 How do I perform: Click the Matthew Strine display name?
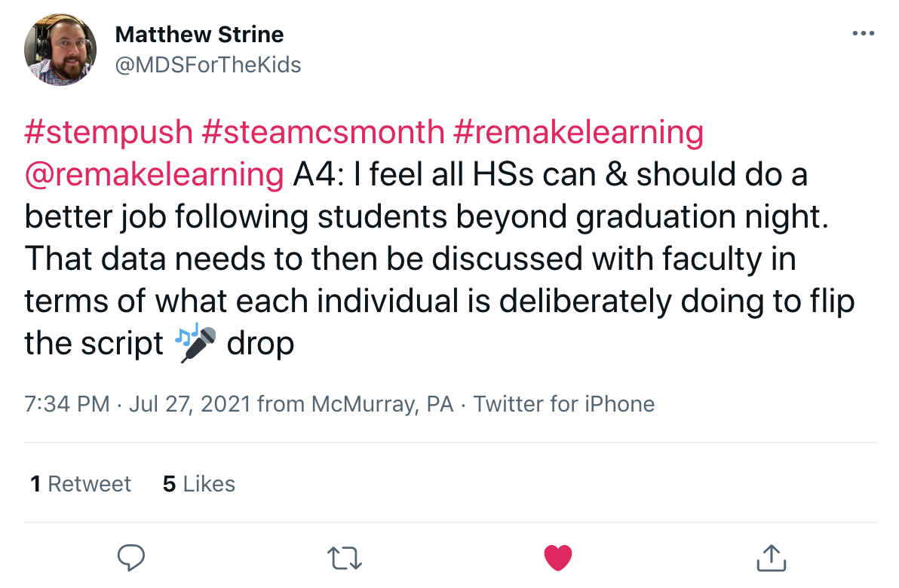(x=199, y=35)
